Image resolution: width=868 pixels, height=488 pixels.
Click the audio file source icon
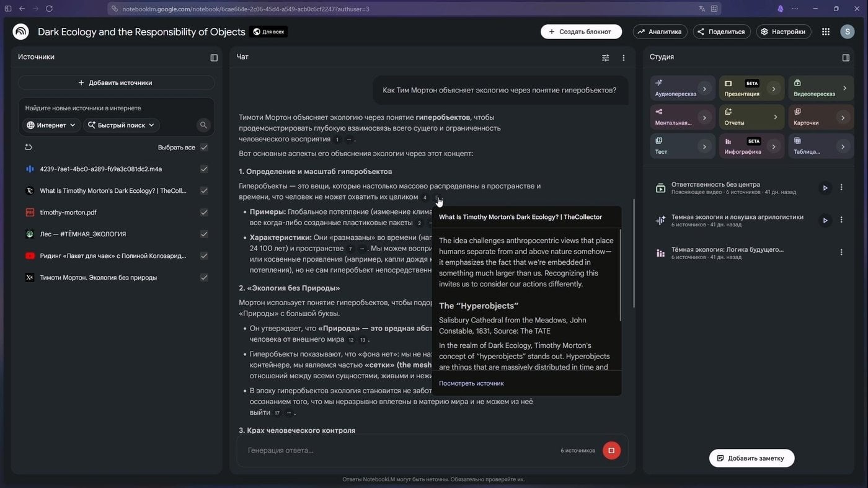29,169
